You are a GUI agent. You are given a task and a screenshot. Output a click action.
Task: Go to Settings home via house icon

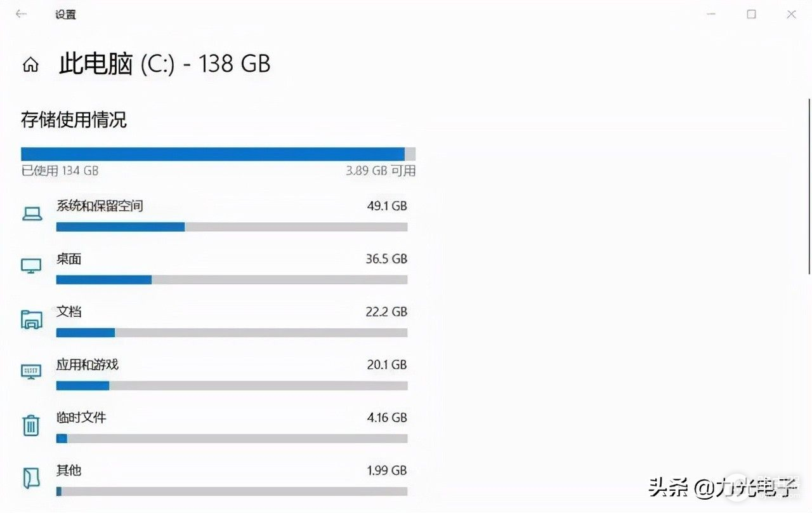click(x=30, y=65)
